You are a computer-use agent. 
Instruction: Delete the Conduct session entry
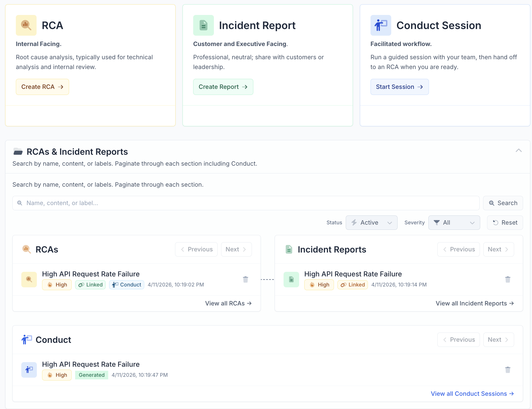pos(508,370)
